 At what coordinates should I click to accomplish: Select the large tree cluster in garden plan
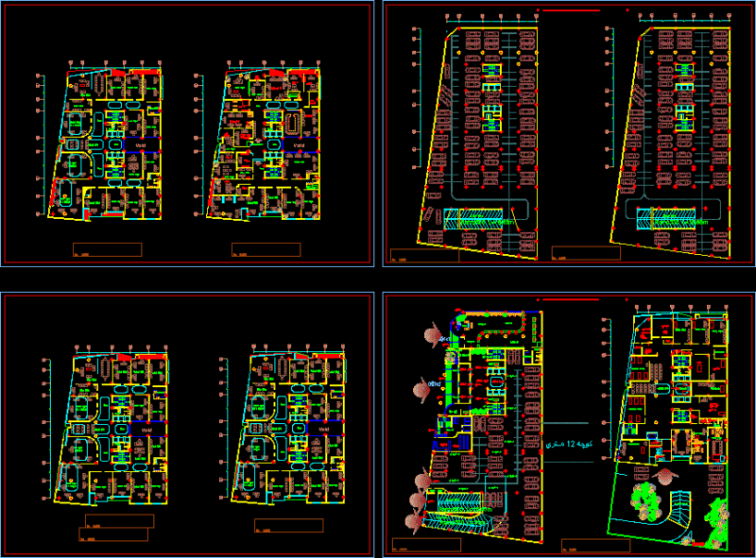click(645, 501)
